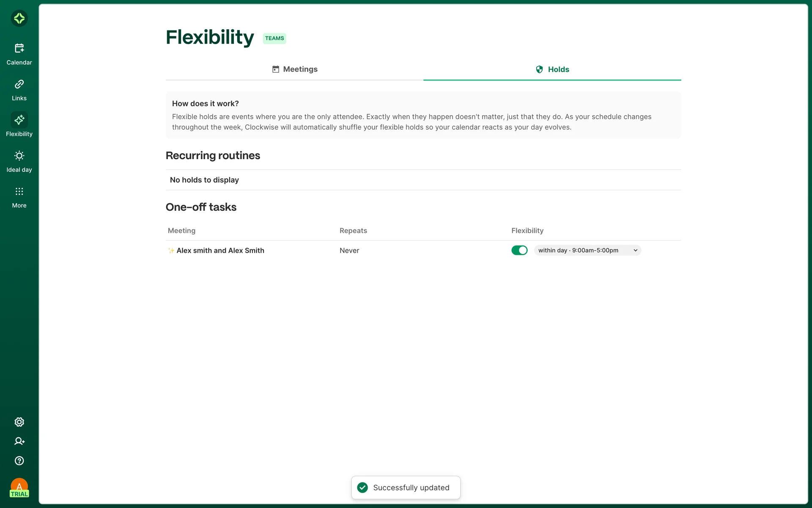The width and height of the screenshot is (812, 508).
Task: Open Alex smith and Alex Smith meeting
Action: coord(220,251)
